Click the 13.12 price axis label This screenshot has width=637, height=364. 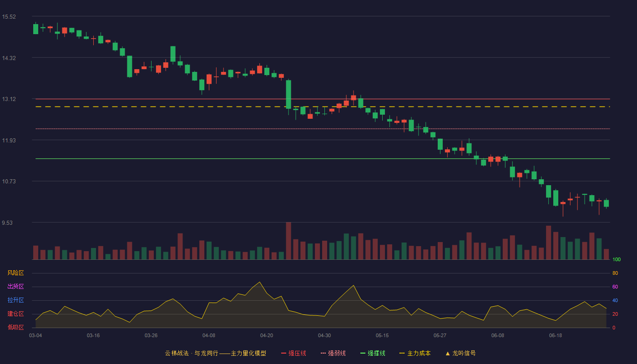(x=9, y=99)
